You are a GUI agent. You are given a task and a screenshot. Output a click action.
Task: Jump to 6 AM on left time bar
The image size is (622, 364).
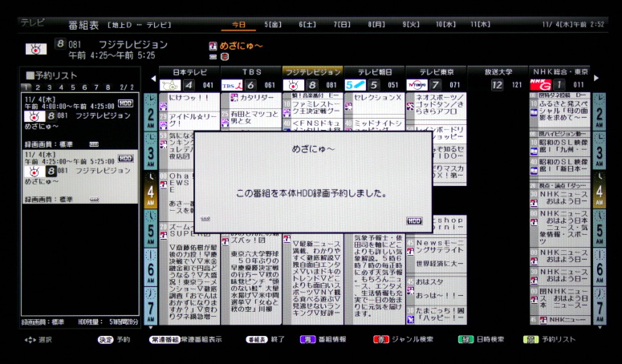pyautogui.click(x=150, y=267)
